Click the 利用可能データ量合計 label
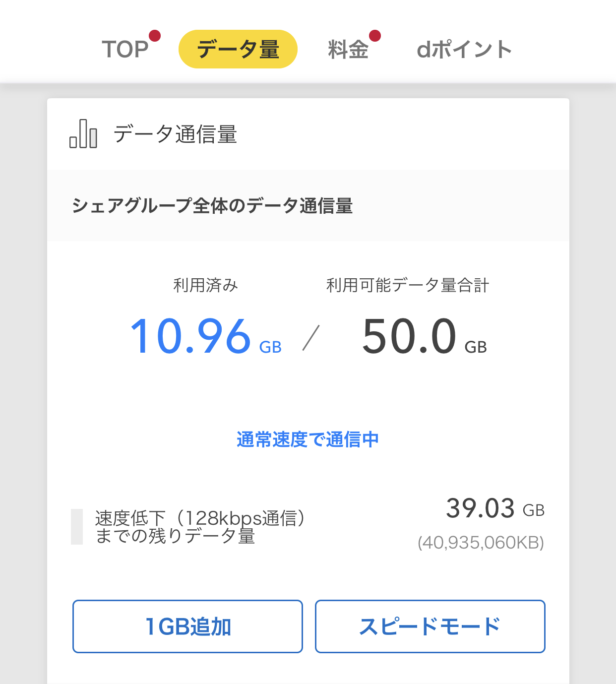The width and height of the screenshot is (616, 684). tap(408, 285)
